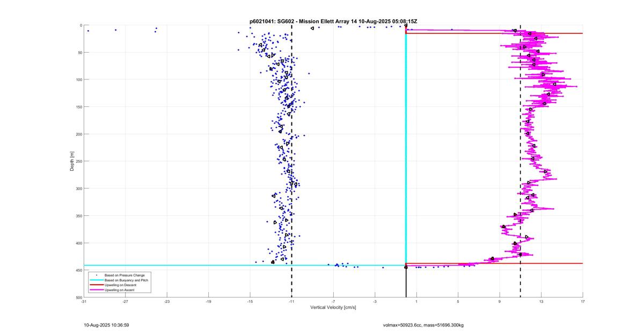Click y-axis tick label '150'
The image size is (644, 334).
[x=78, y=107]
